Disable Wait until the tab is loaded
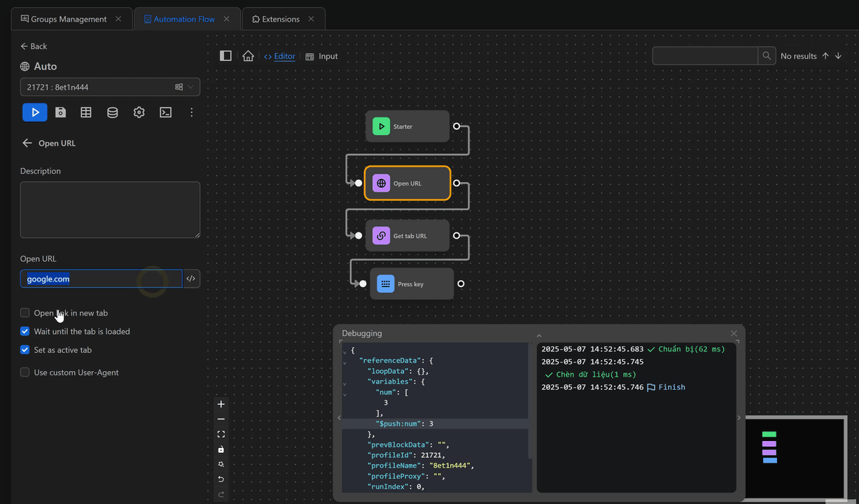859x504 pixels. (25, 331)
